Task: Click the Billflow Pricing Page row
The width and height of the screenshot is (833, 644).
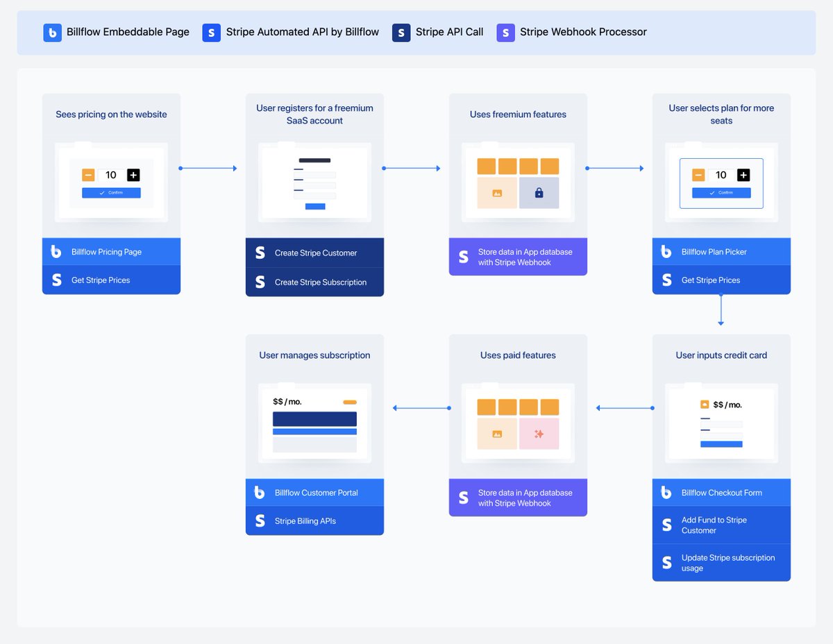Action: pos(111,252)
